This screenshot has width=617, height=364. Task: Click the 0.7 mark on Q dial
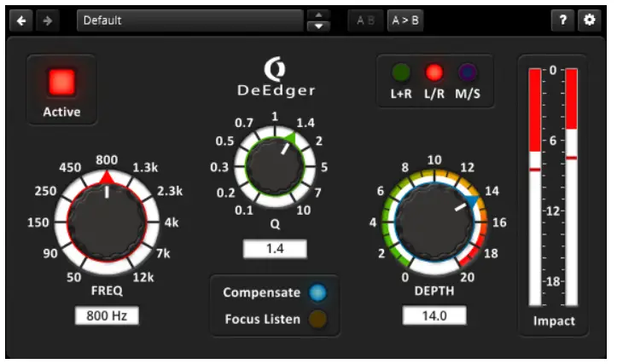tap(243, 123)
